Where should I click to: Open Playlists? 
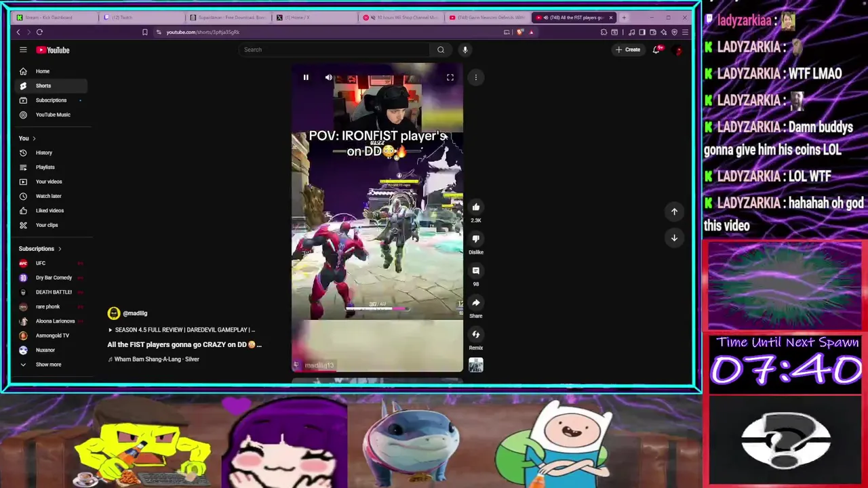click(51, 167)
